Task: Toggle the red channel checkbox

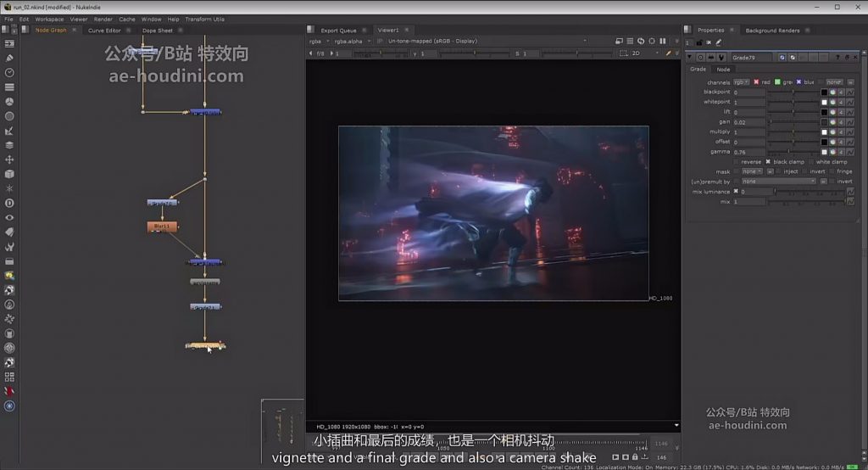Action: coord(756,82)
